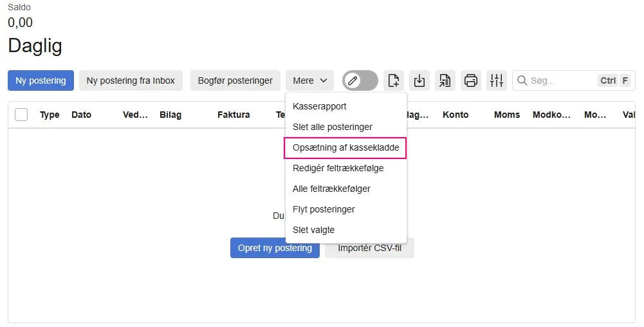Click the printer icon
This screenshot has height=327, width=644.
471,80
